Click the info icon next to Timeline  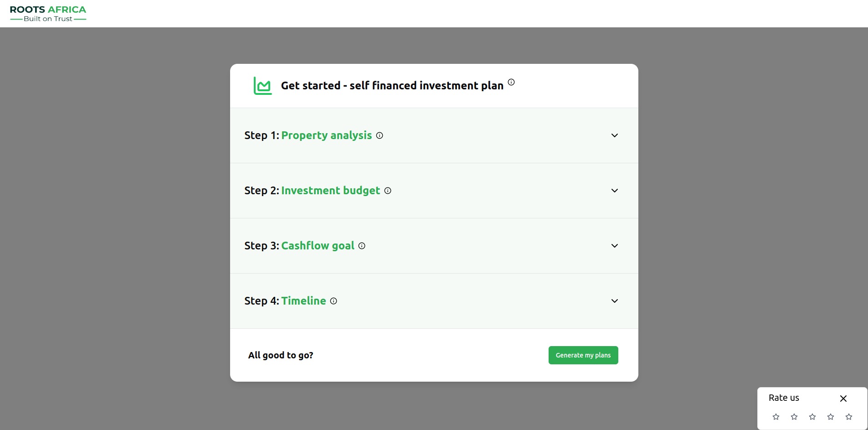[x=334, y=301]
